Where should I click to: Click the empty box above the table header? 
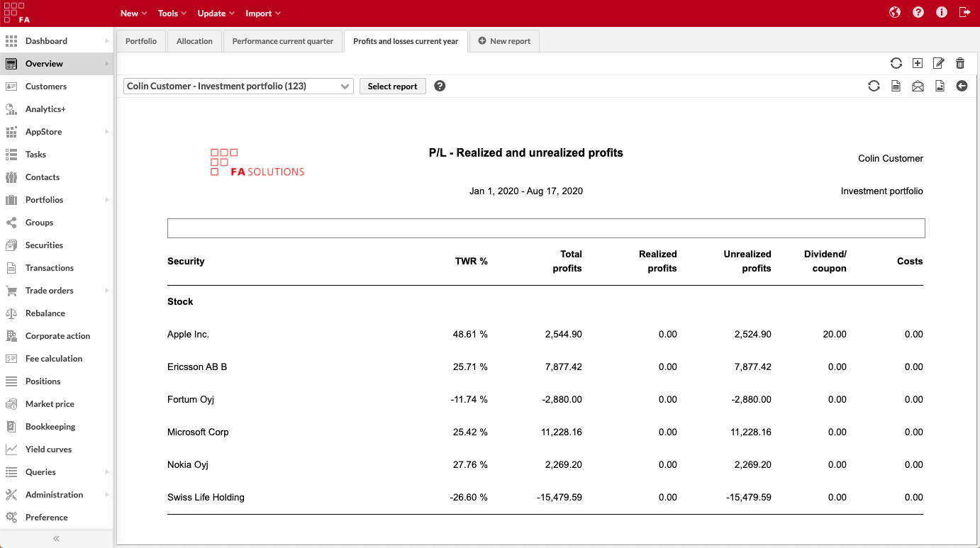(x=546, y=228)
